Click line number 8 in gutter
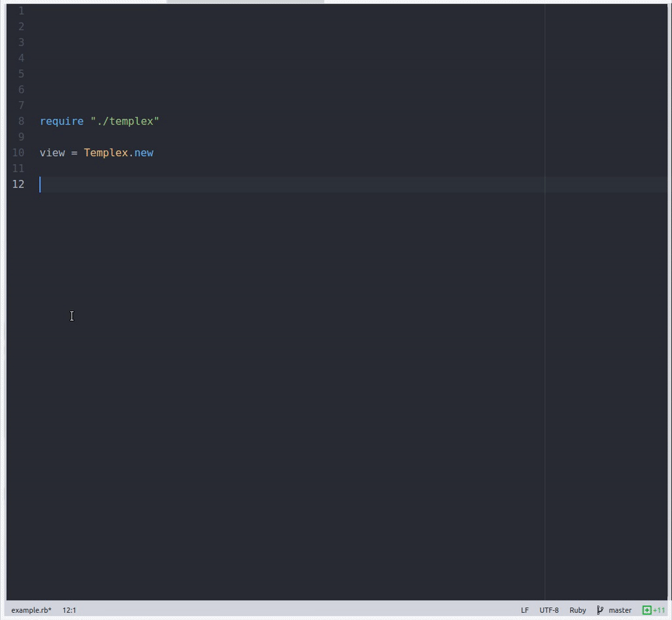 pos(21,121)
